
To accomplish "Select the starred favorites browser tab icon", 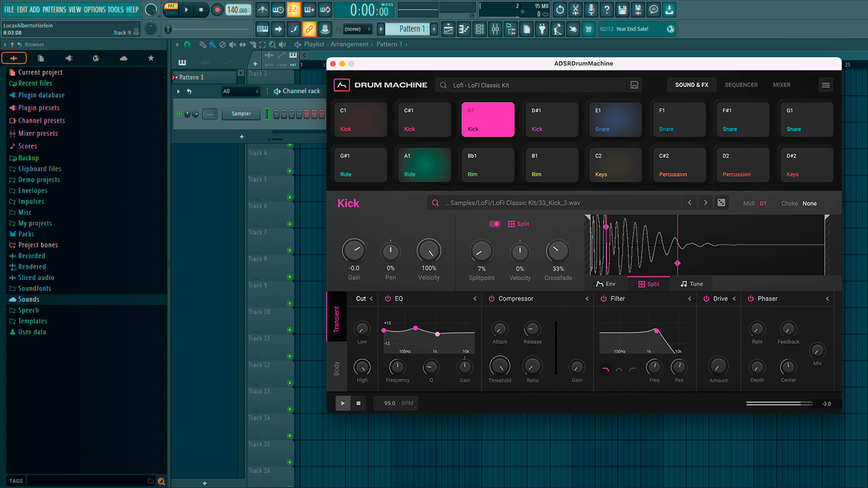I will [x=151, y=58].
